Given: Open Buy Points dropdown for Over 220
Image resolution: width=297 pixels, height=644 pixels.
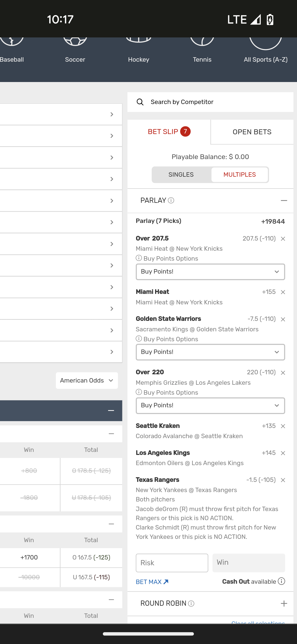Looking at the screenshot, I should (210, 405).
